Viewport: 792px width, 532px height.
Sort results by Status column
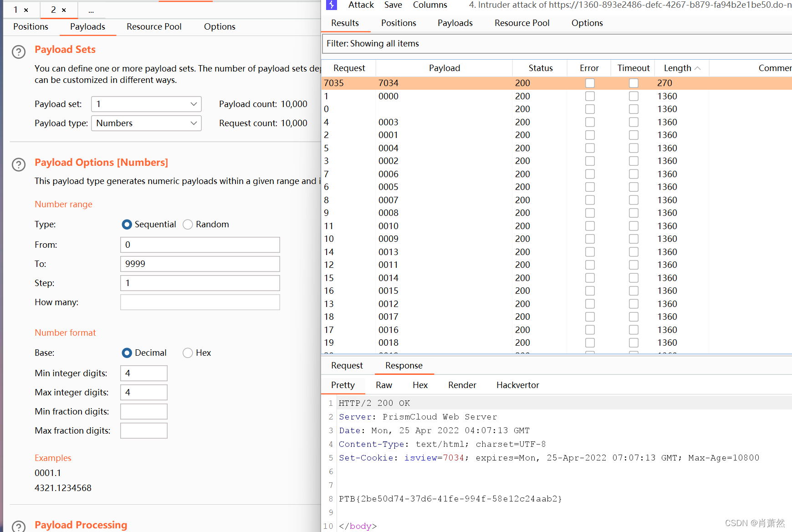541,68
